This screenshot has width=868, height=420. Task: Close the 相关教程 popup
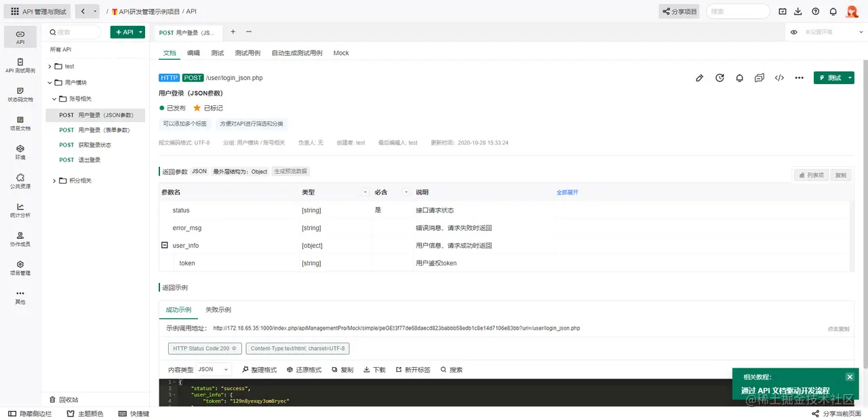pyautogui.click(x=850, y=377)
